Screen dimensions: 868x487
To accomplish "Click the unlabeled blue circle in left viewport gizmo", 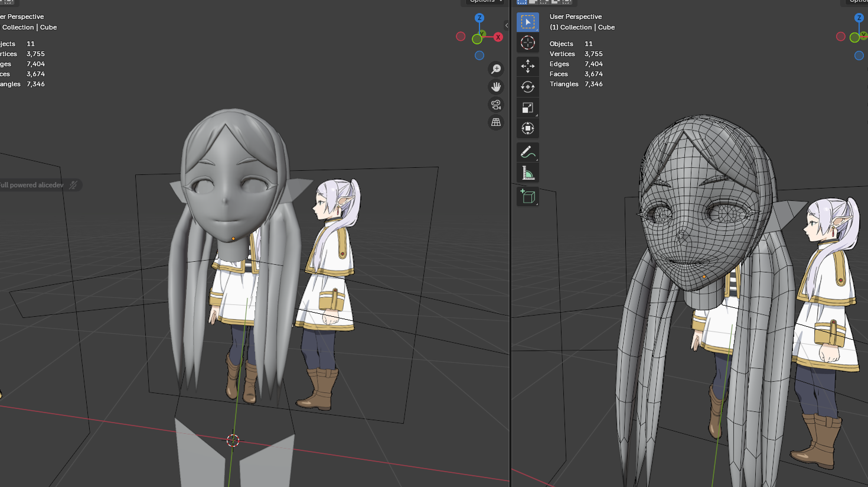I will click(479, 56).
